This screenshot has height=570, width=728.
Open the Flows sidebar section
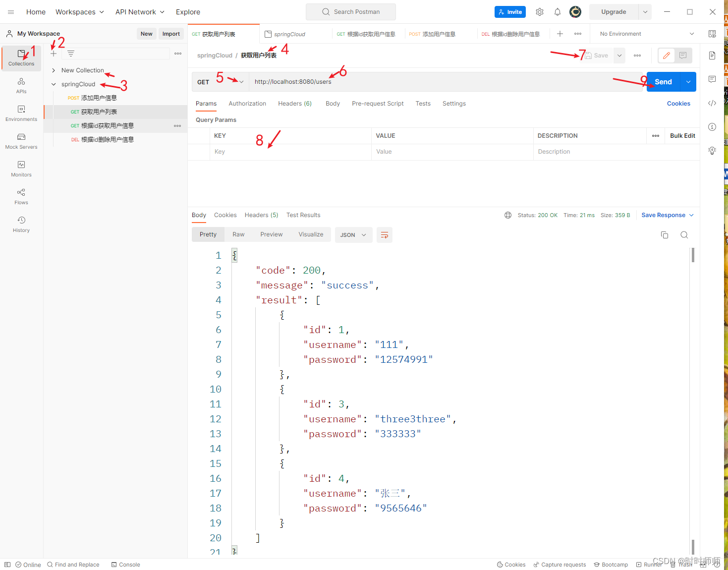pyautogui.click(x=21, y=196)
